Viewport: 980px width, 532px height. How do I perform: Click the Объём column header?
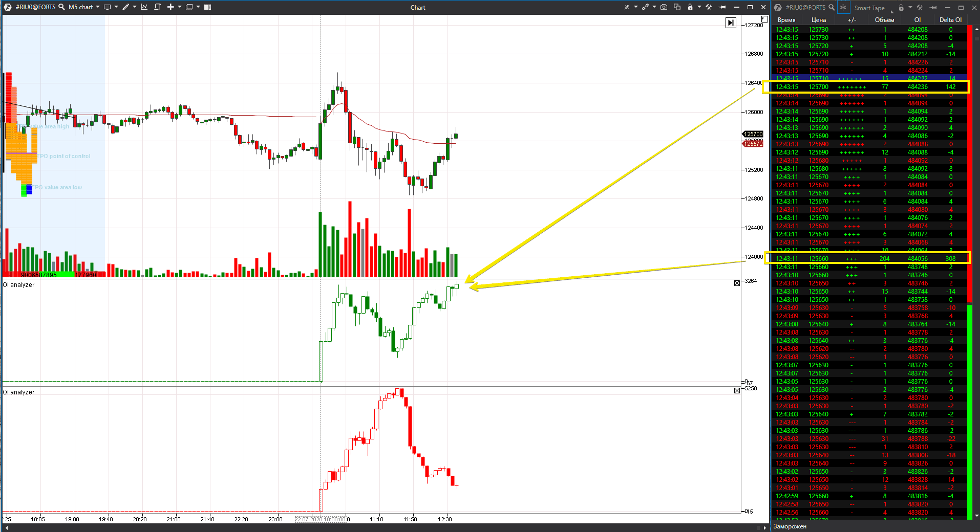(884, 19)
